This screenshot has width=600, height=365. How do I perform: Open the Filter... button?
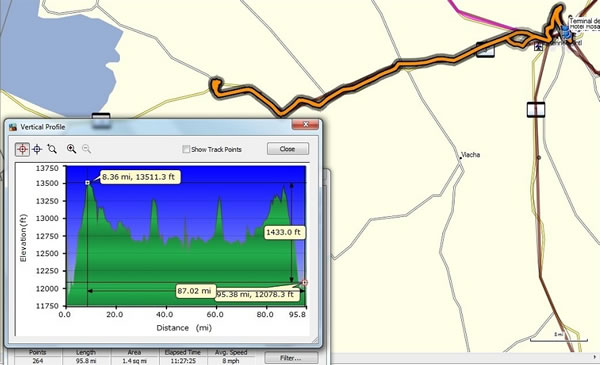click(x=290, y=358)
